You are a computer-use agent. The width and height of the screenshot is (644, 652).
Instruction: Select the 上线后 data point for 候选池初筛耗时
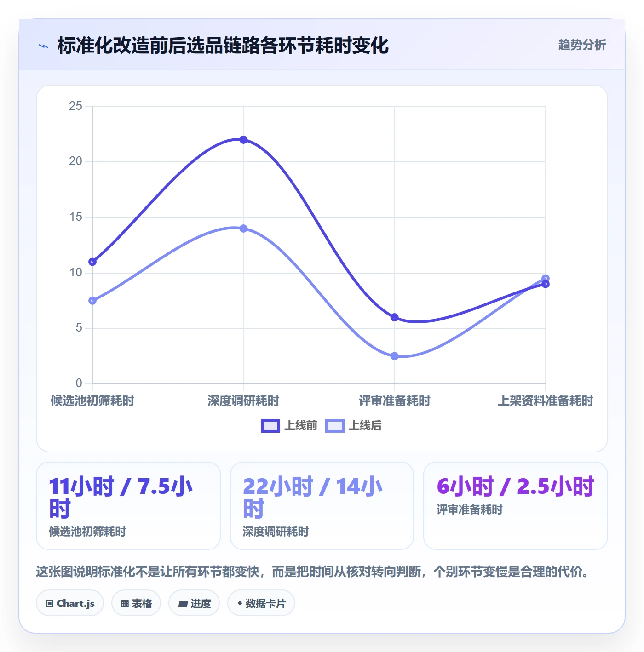tap(92, 301)
